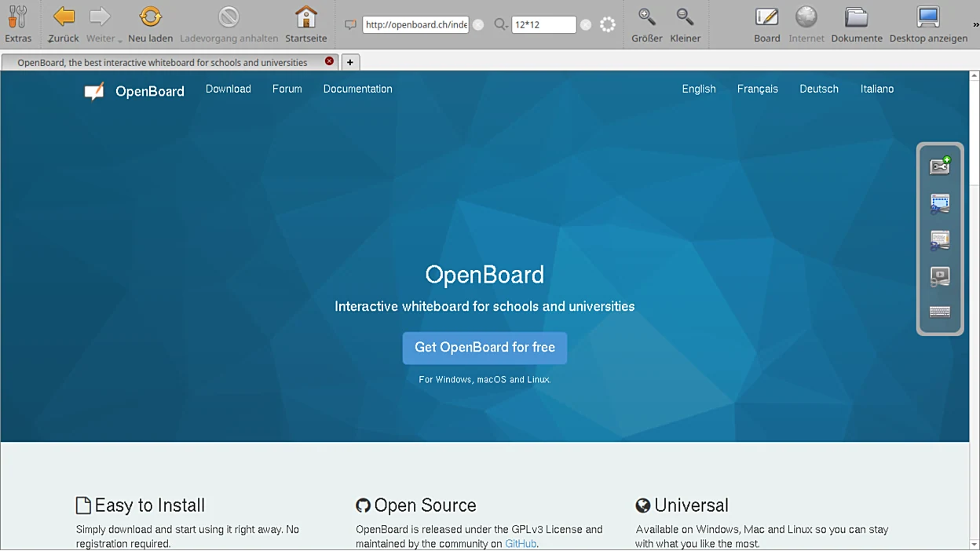980x551 pixels.
Task: Open the GitHub link
Action: click(x=521, y=544)
